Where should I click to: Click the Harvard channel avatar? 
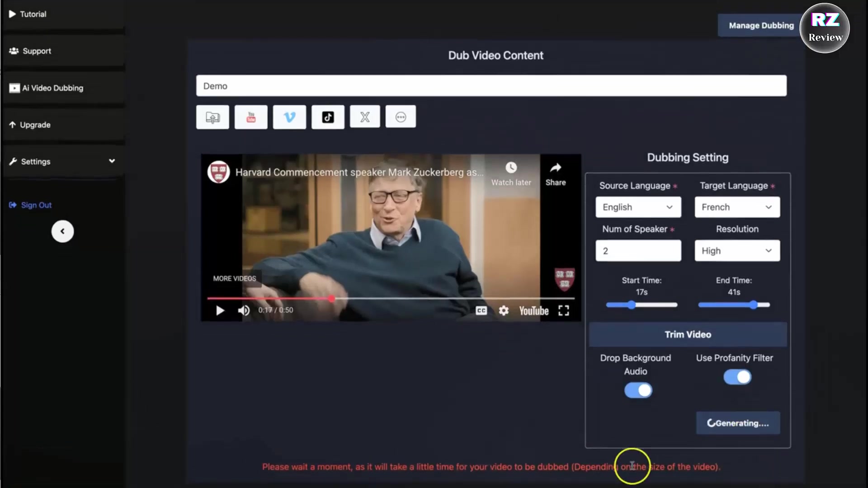click(x=218, y=172)
